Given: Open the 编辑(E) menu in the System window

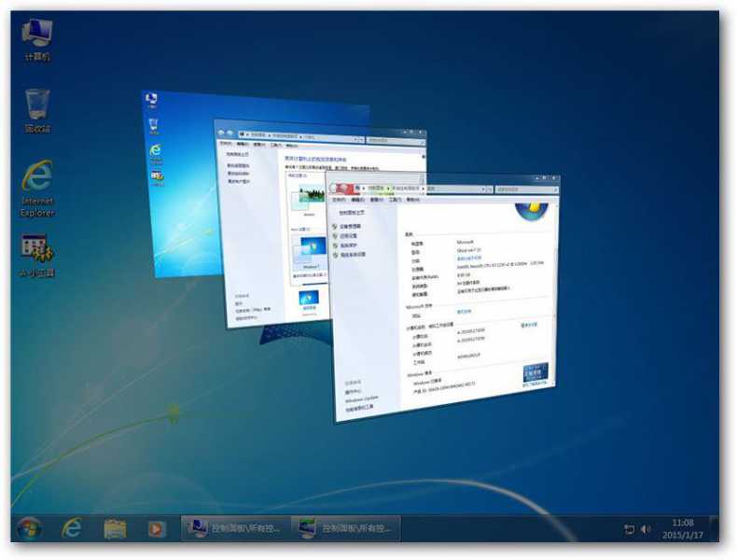Looking at the screenshot, I should pos(357,200).
